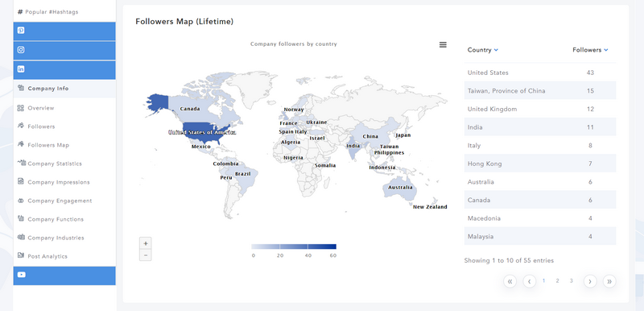Click the Post Analytics icon

pyautogui.click(x=21, y=255)
